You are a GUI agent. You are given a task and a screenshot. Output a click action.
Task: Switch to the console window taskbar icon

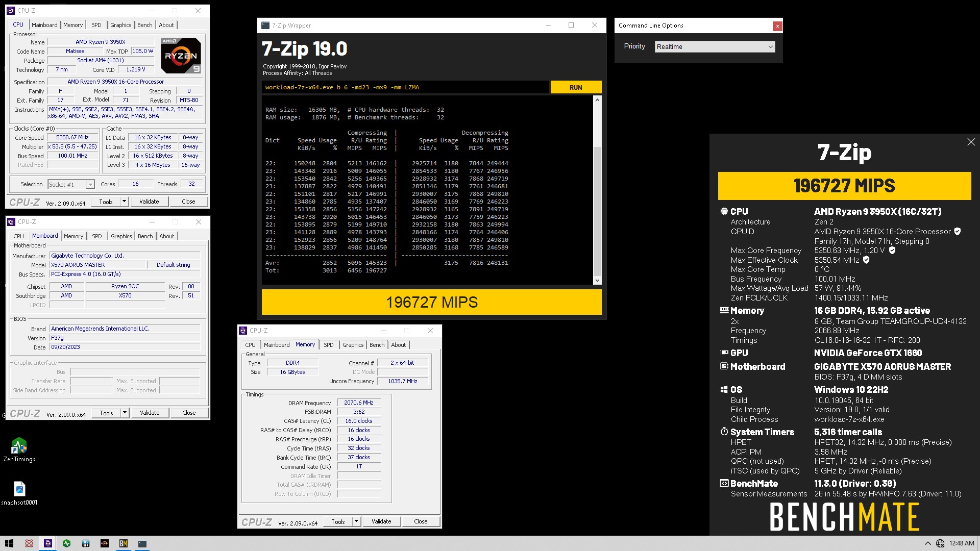point(142,543)
